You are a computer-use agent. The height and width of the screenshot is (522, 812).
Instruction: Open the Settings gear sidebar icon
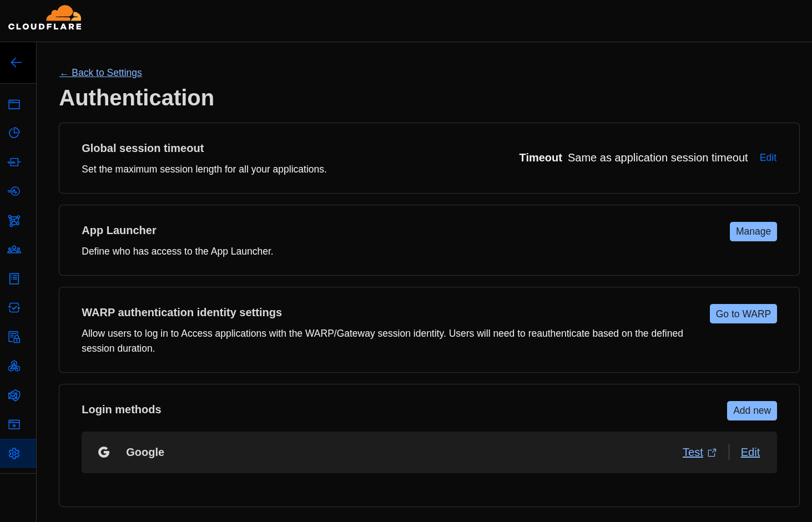(14, 453)
